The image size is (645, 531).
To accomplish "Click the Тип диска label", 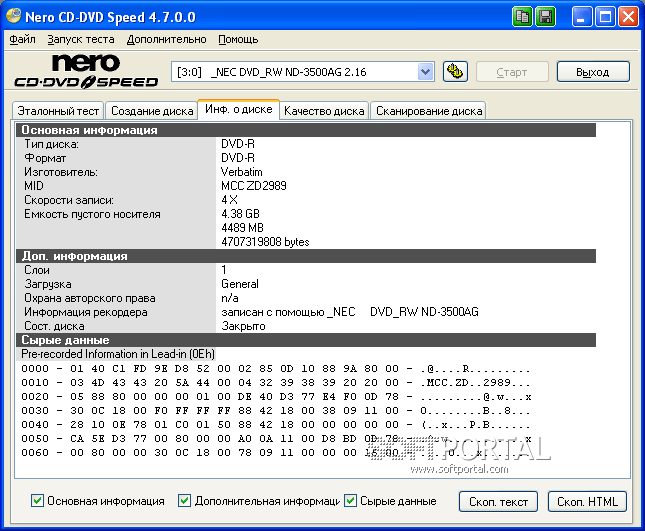I will (51, 144).
